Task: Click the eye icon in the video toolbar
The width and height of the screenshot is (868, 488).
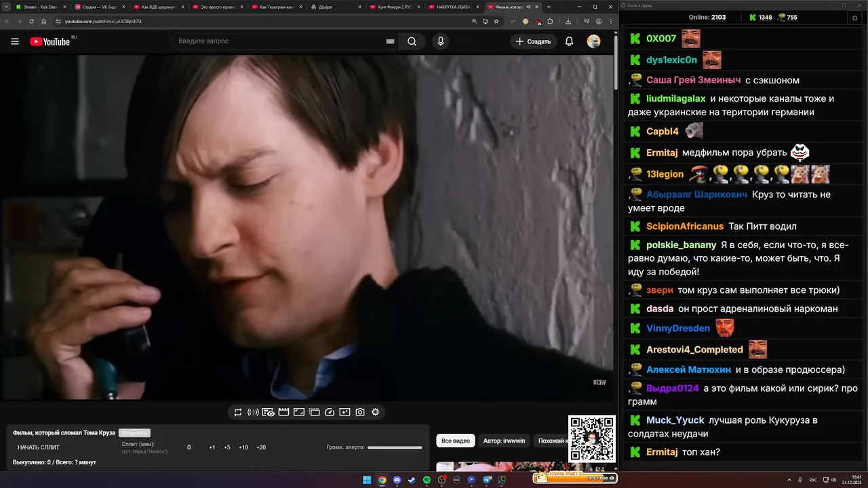Action: pos(268,412)
